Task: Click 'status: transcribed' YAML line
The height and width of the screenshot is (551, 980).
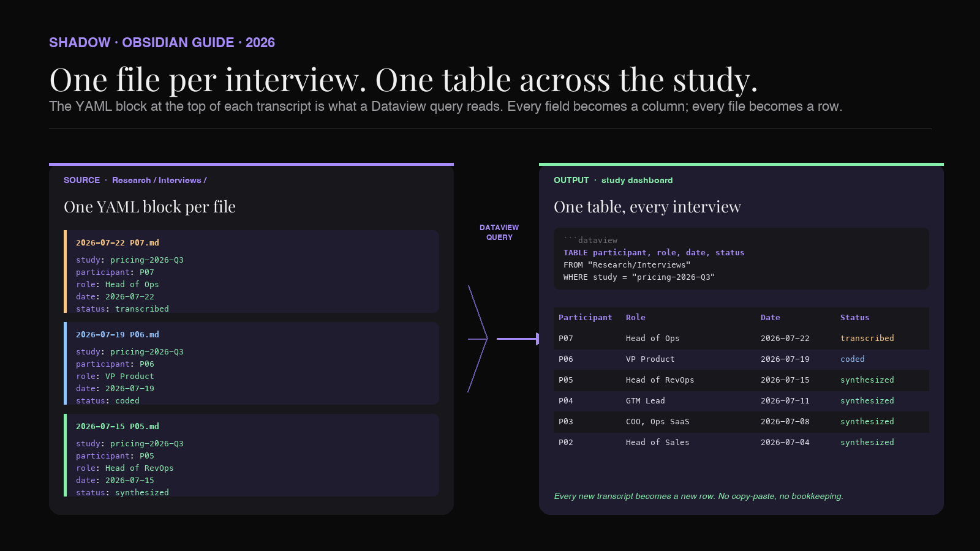Action: [123, 309]
